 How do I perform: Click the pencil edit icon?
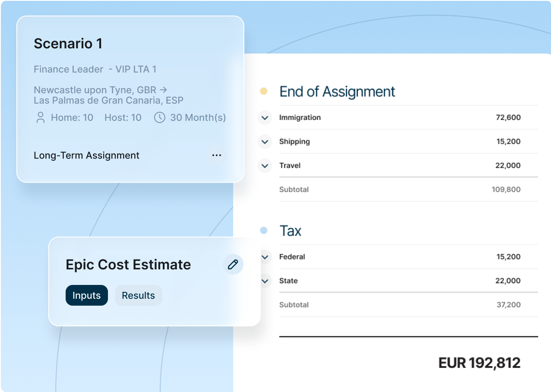click(x=233, y=264)
